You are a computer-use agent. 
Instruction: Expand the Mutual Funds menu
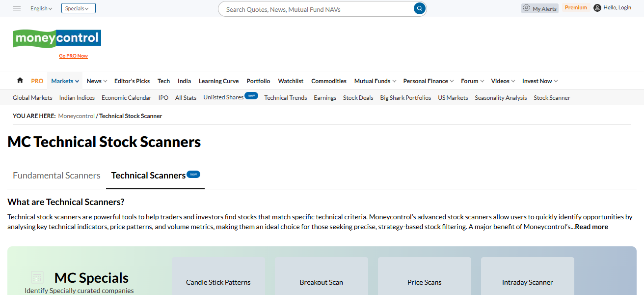point(375,81)
